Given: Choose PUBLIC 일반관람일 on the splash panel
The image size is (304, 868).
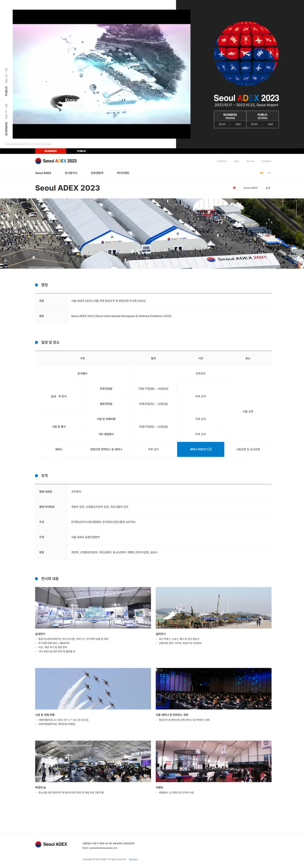Looking at the screenshot, I should click(263, 116).
